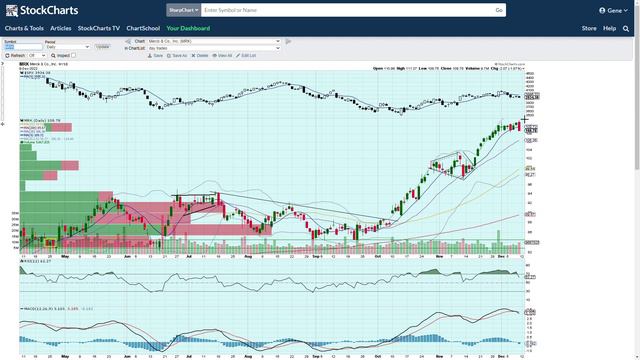Open the search magnifier icon in navbar
Screen dimensions: 640x360
(x=626, y=29)
